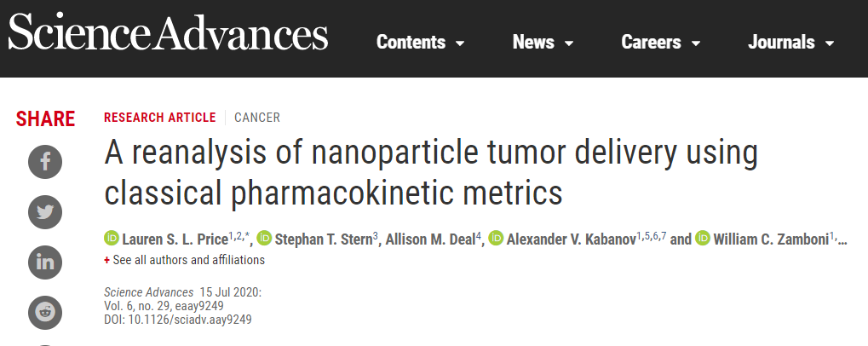Screen dimensions: 868x346
Task: Expand See all authors and affiliations
Action: [184, 260]
